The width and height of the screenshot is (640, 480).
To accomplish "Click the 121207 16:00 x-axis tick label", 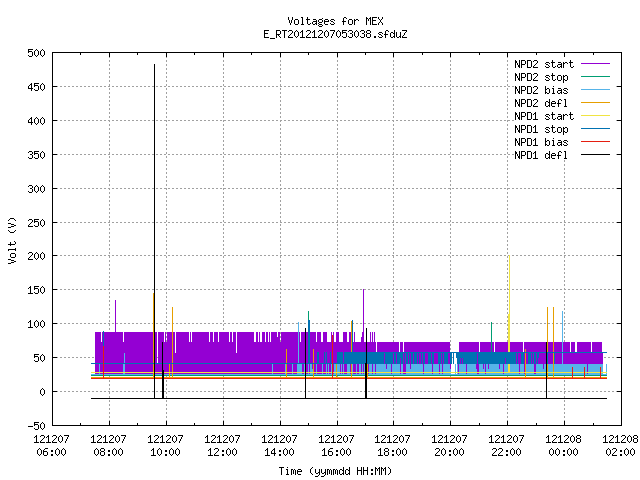I will click(336, 445).
